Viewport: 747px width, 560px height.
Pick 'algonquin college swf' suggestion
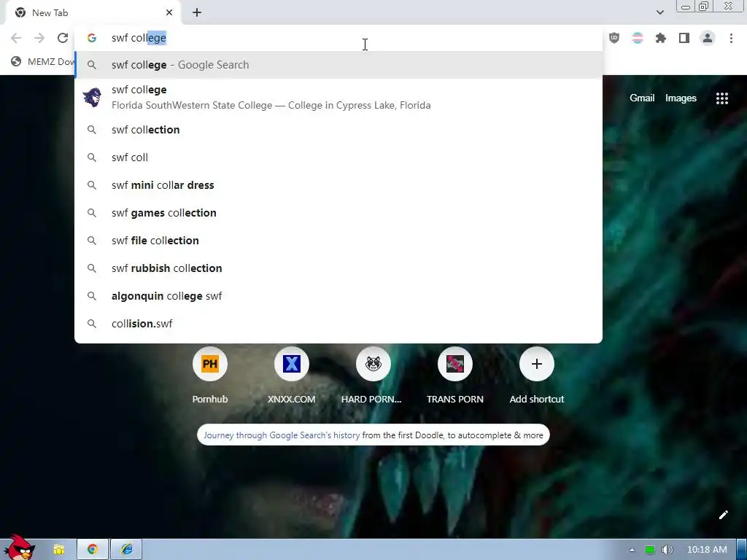click(338, 296)
